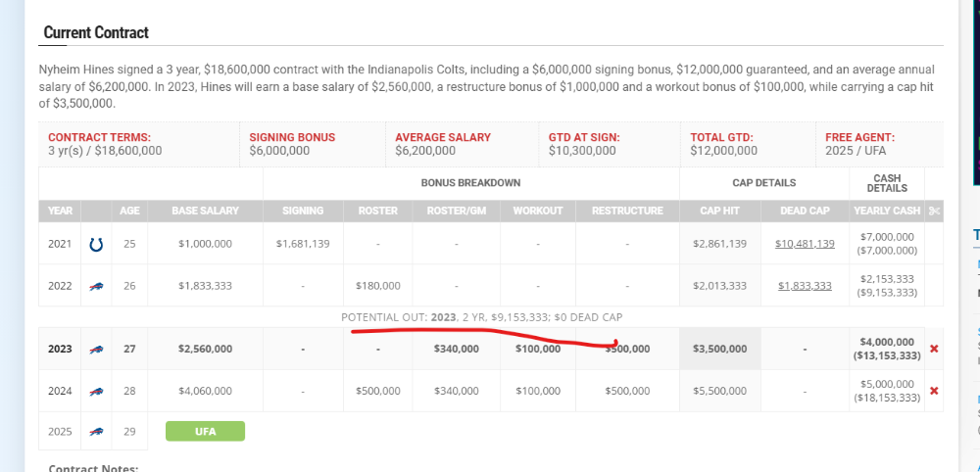Screen dimensions: 980x472
Task: Click the Bills logo in 2022 row
Action: tap(96, 286)
